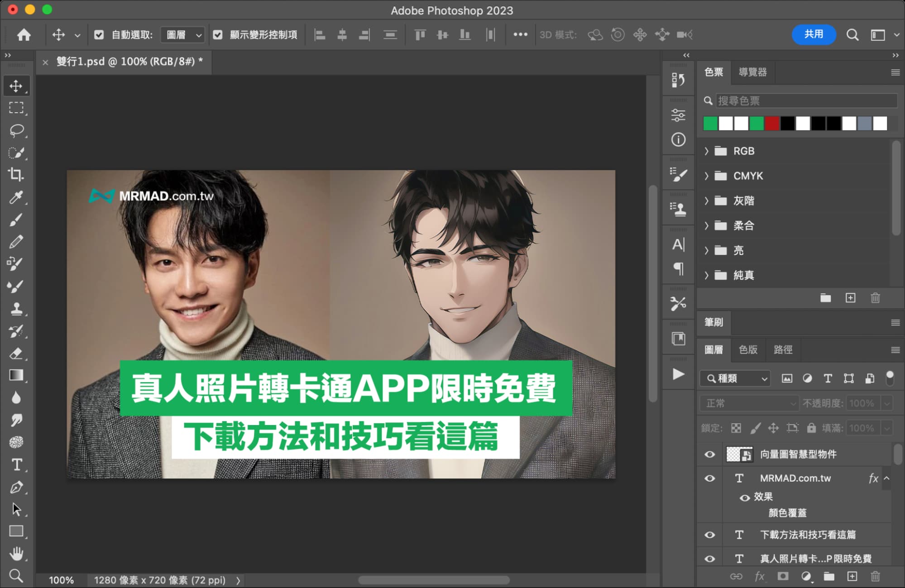This screenshot has width=905, height=588.
Task: Select the Gradient tool
Action: tap(16, 375)
